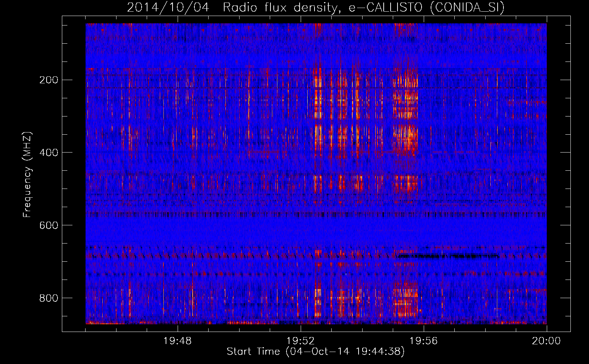This screenshot has width=589, height=364.
Task: Click the 20:00 time tick label
Action: click(x=546, y=341)
